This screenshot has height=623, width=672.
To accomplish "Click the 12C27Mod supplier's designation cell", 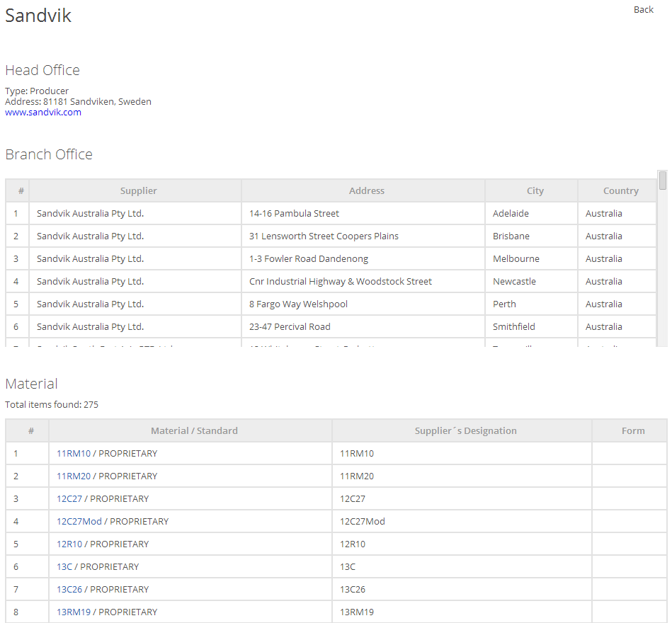I will [462, 522].
